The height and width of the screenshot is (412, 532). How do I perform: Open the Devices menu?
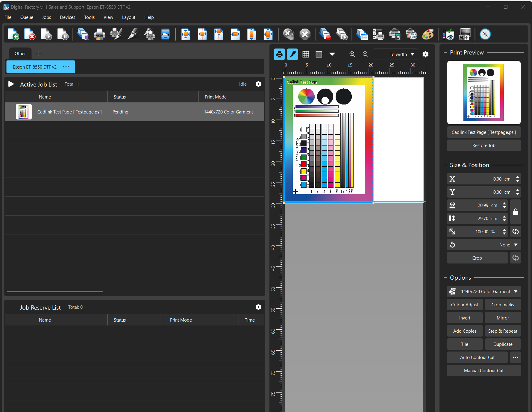[x=67, y=17]
